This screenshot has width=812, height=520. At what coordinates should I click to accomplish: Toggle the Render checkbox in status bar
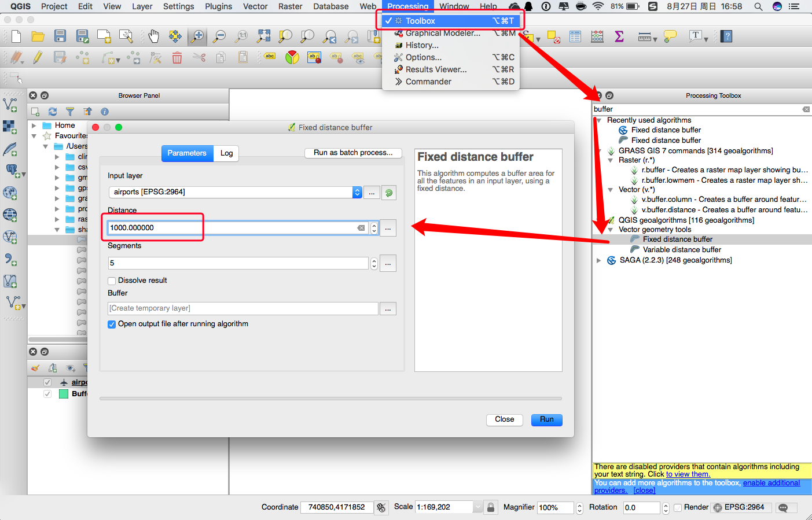click(x=677, y=508)
